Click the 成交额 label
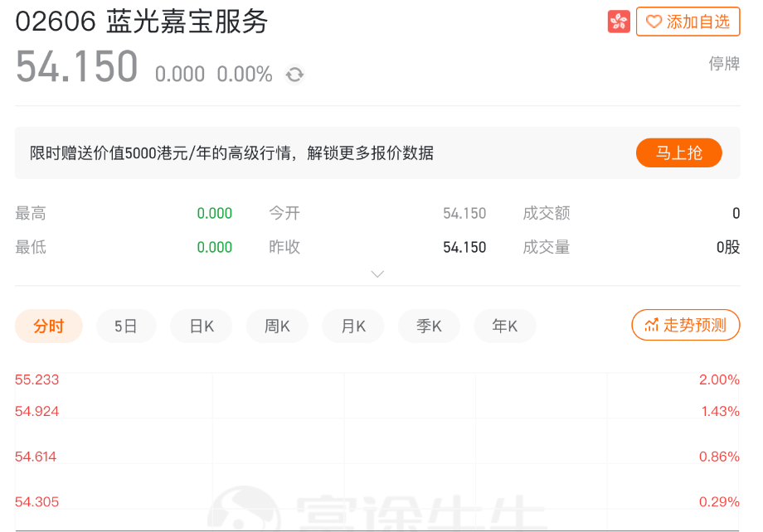Viewport: 763px width, 532px height. pyautogui.click(x=546, y=213)
